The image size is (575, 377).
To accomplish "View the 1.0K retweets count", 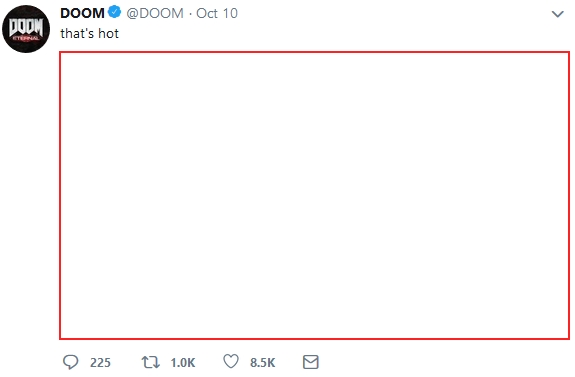I will click(183, 363).
